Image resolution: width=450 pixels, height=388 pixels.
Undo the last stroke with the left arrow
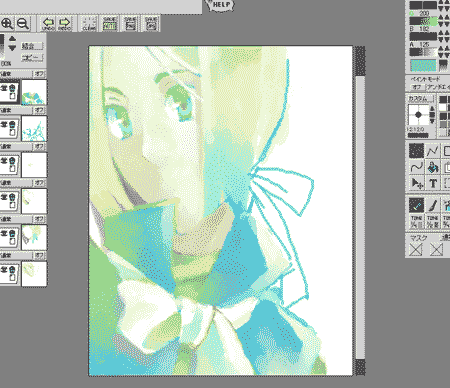tap(48, 24)
